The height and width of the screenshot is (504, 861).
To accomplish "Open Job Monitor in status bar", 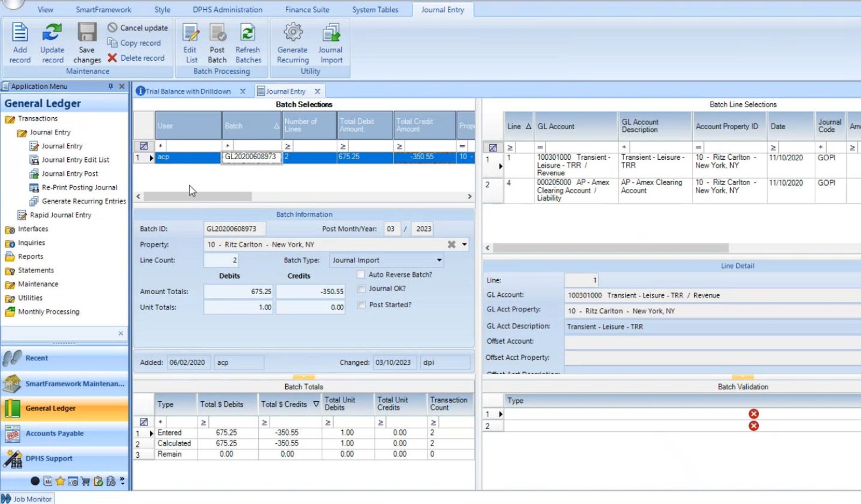I will pos(27,499).
